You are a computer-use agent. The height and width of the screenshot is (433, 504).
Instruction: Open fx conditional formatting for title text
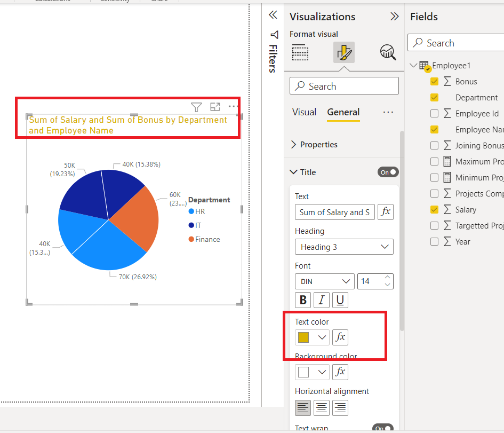(386, 212)
